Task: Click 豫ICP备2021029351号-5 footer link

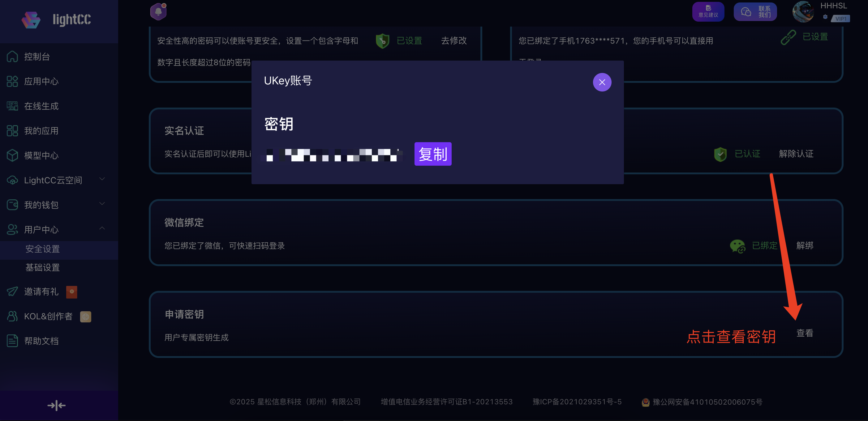Action: click(x=577, y=402)
